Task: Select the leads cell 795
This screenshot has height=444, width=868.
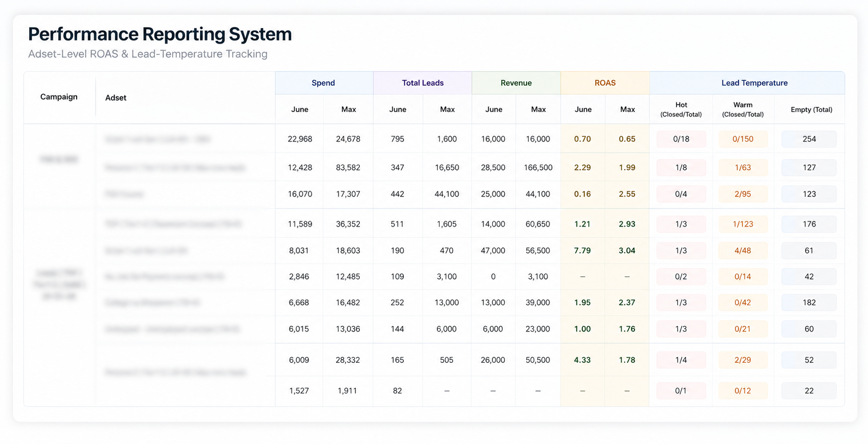Action: click(x=397, y=139)
